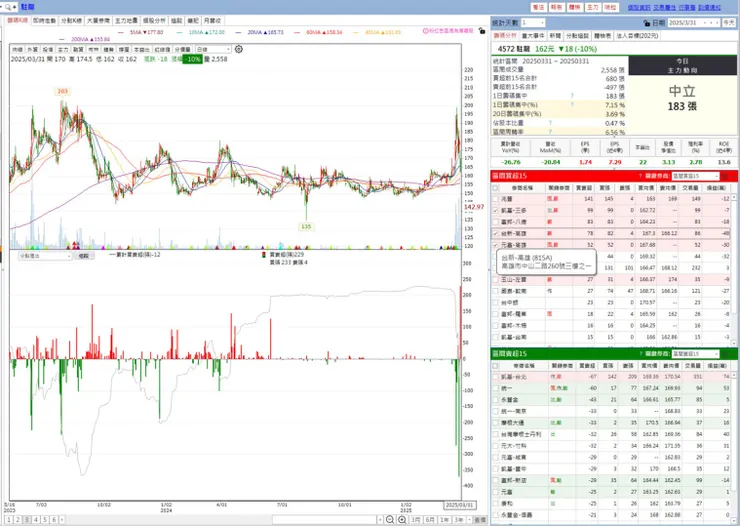The width and height of the screenshot is (740, 526).
Task: Click help question mark beside 區間周轉率
Action: pyautogui.click(x=550, y=132)
